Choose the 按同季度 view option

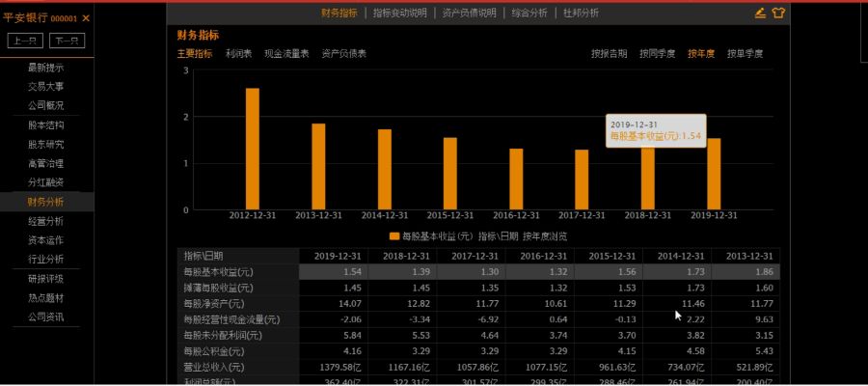657,54
